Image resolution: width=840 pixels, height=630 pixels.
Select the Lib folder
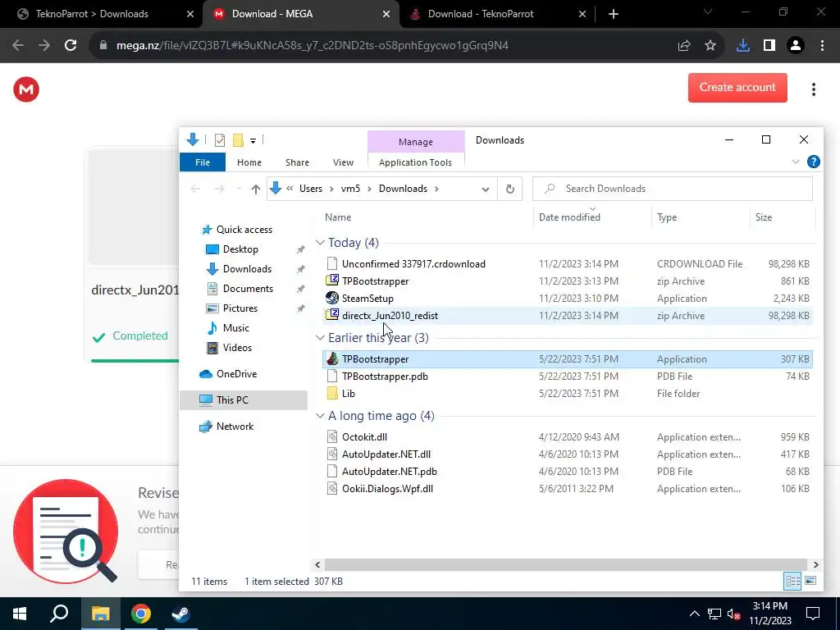tap(568, 393)
